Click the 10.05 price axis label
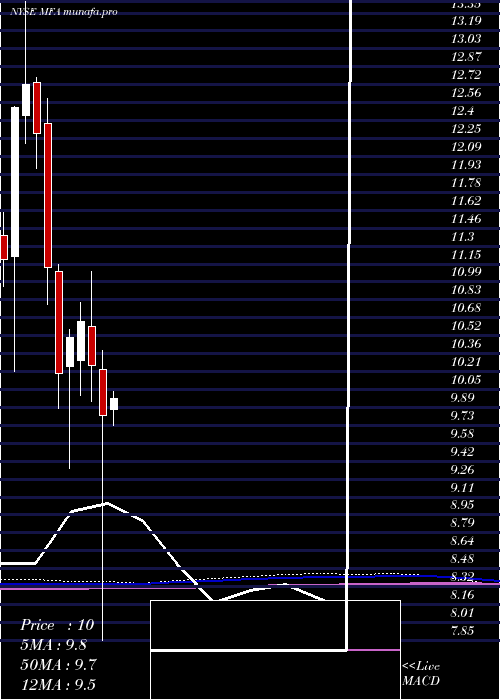500x700 pixels. [x=466, y=380]
